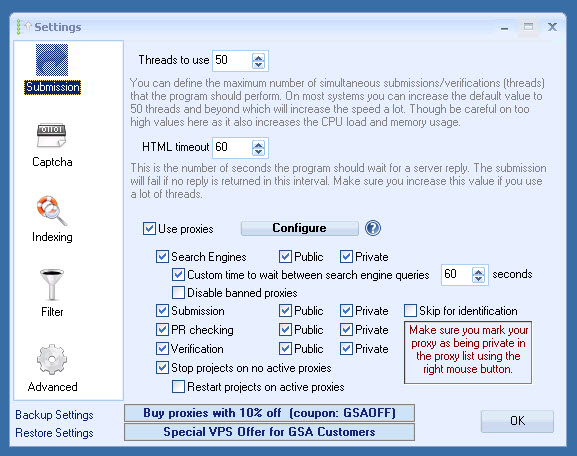Toggle the Submission proxies checkbox

(x=162, y=311)
